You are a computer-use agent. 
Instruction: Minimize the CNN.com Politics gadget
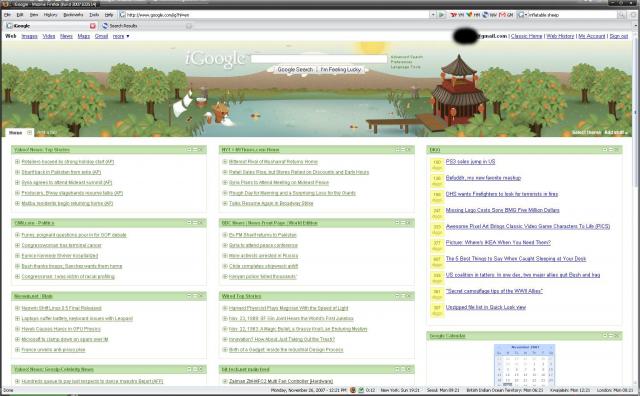click(195, 222)
